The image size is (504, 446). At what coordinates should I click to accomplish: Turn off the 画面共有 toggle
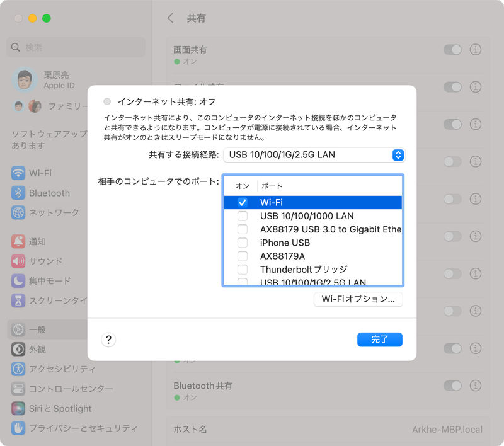(453, 49)
